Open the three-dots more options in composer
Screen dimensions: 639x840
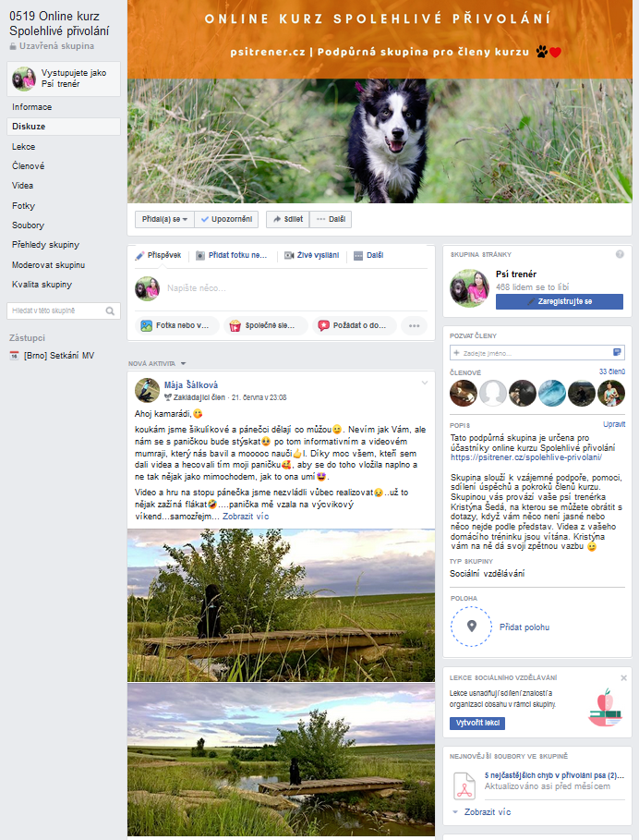click(x=415, y=325)
